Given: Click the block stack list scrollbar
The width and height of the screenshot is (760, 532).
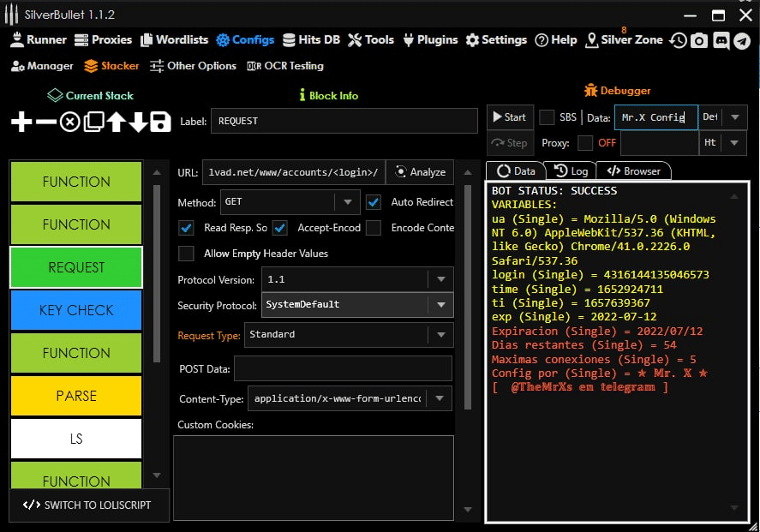Looking at the screenshot, I should [156, 274].
